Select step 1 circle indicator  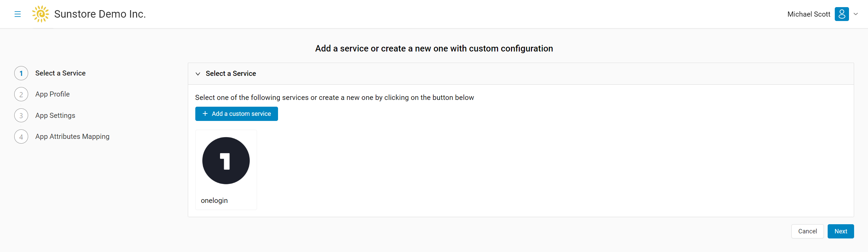pos(21,73)
